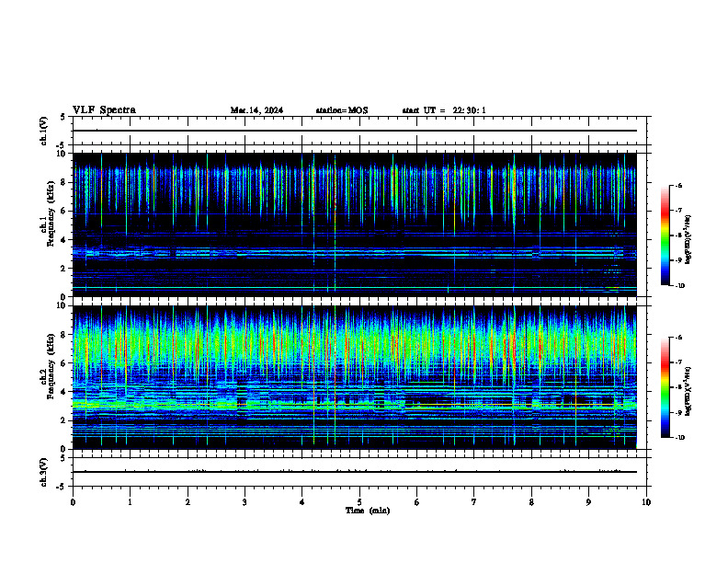Click the ch.1 voltage waveform trace
This screenshot has width=728, height=563.
coord(355,131)
